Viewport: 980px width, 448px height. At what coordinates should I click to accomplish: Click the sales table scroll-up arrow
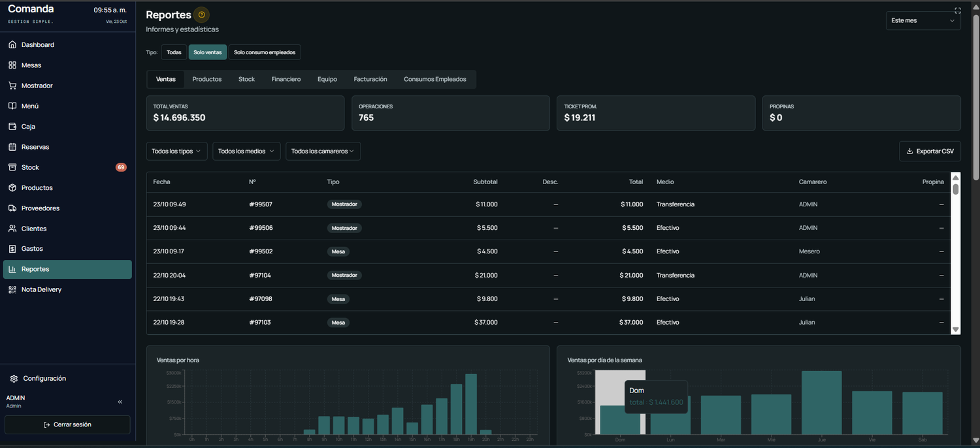tap(955, 177)
